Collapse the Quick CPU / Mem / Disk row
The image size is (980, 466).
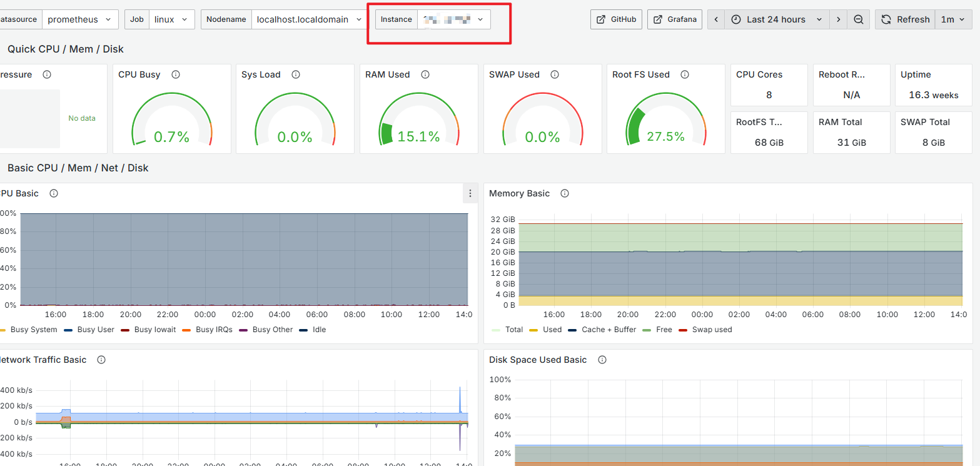[x=65, y=49]
